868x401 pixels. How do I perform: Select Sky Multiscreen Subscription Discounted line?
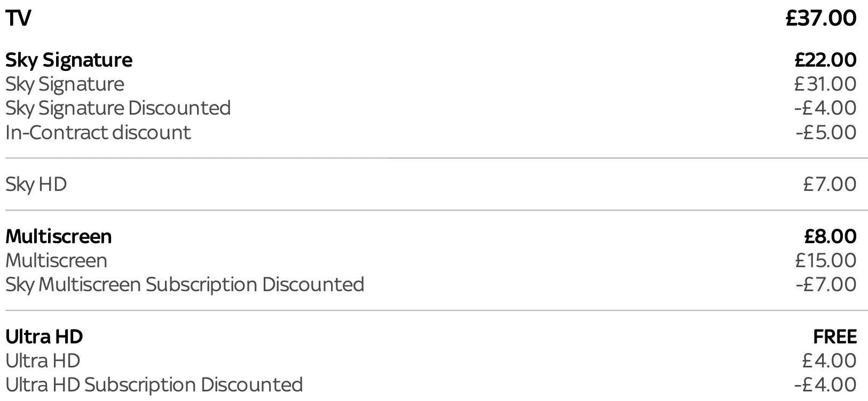pyautogui.click(x=185, y=284)
